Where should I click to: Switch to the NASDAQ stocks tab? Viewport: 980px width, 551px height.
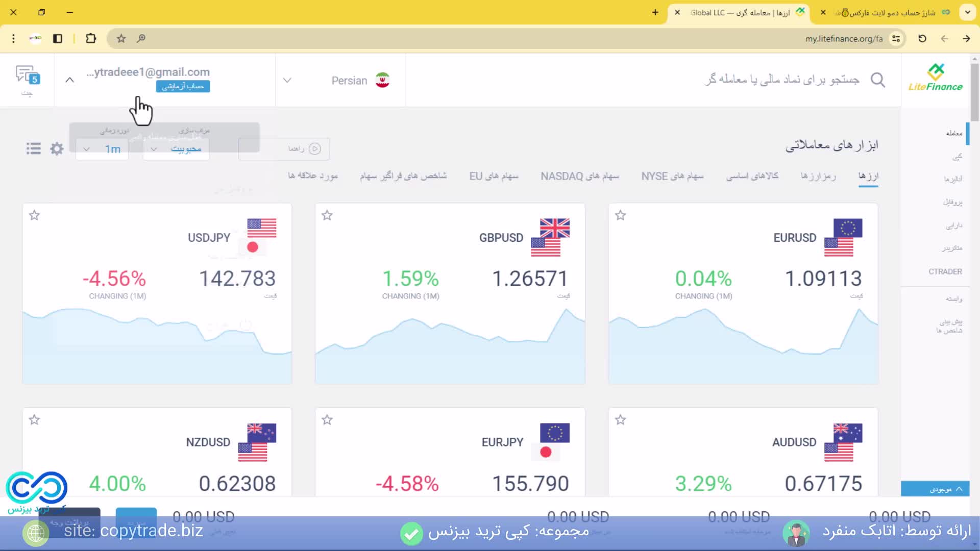pos(579,176)
